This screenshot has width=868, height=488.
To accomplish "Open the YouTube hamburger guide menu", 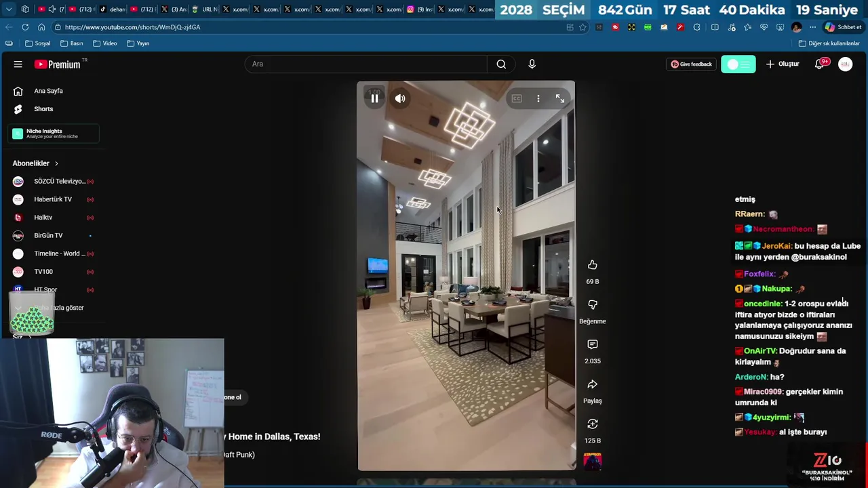I will pos(18,64).
